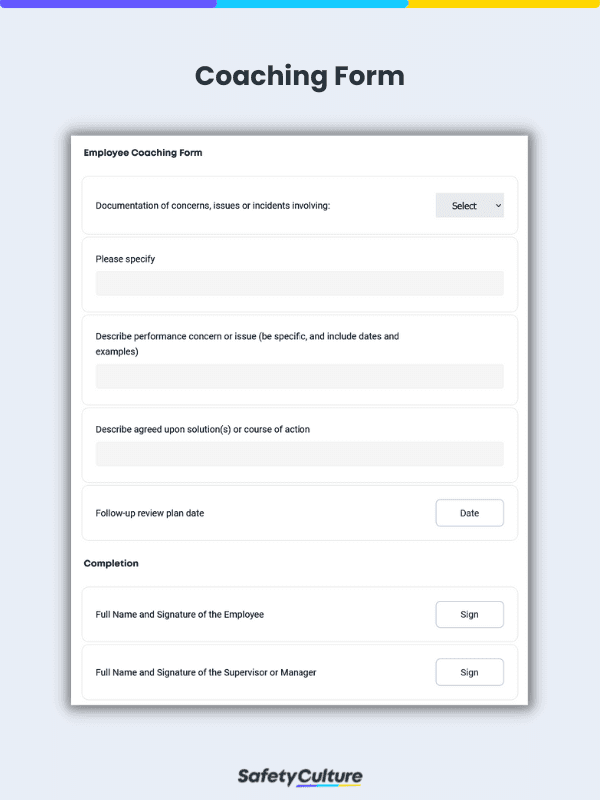
Task: Click the Supervisor or Manager signature label
Action: [x=206, y=672]
